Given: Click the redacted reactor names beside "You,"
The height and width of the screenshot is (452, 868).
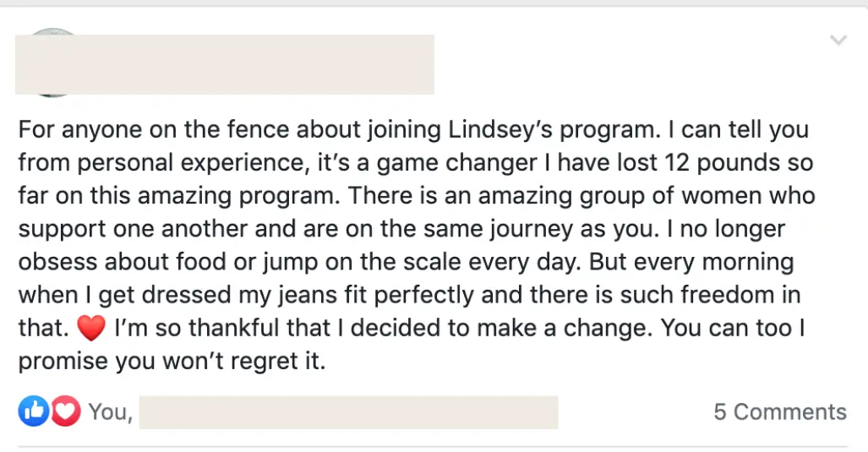Looking at the screenshot, I should pos(347,411).
